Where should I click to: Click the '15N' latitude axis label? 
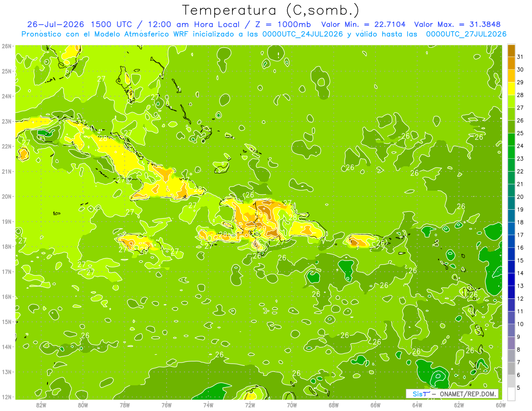tap(6, 321)
